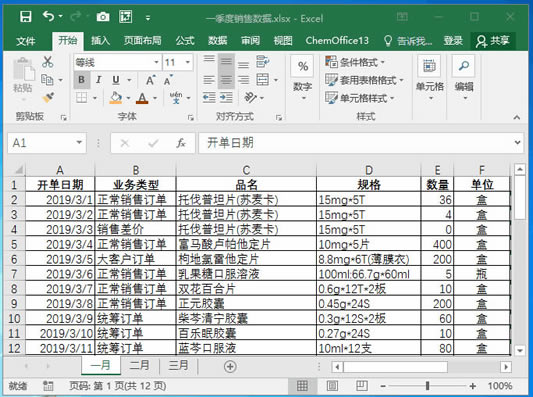533x397 pixels.
Task: Click Decrease Font Size icon
Action: coord(168,80)
